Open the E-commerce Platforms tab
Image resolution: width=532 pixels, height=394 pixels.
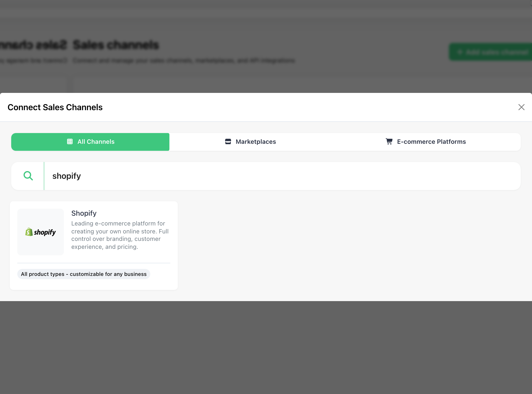click(426, 142)
